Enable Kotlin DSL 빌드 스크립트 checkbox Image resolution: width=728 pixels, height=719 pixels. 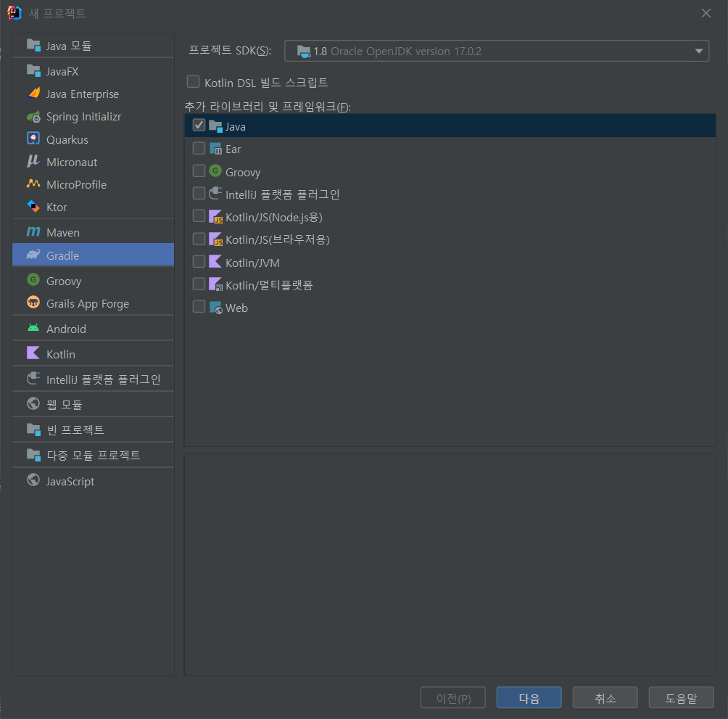tap(193, 82)
